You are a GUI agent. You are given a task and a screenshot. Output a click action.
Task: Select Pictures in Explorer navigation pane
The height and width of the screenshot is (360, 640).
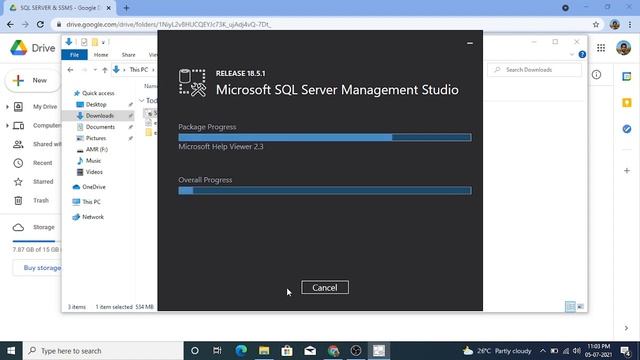(96, 138)
